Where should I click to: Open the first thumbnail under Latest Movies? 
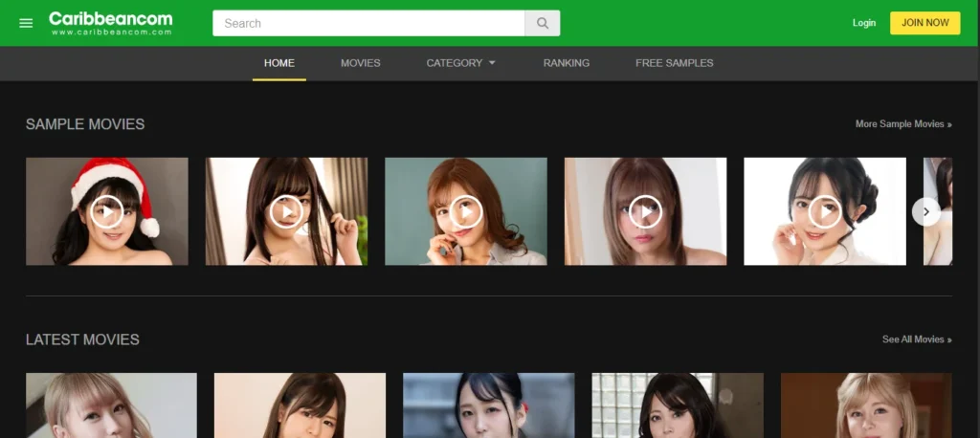(x=111, y=405)
